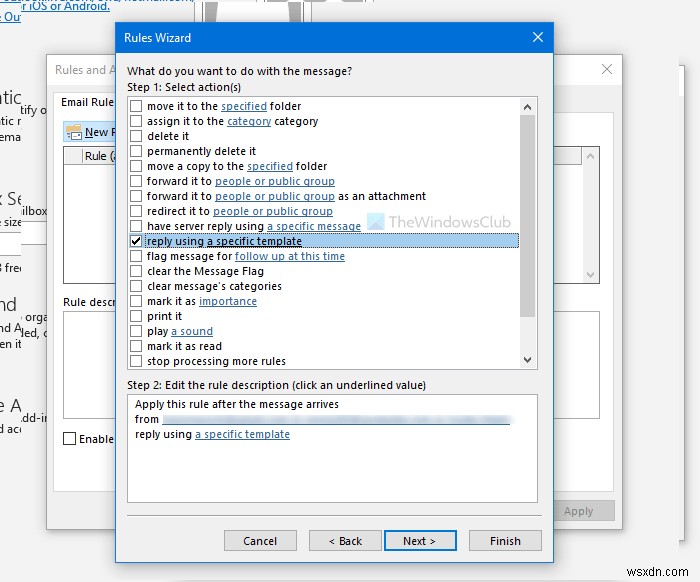700x582 pixels.
Task: Enable 'have server reply using a specific message' checkbox
Action: pyautogui.click(x=136, y=226)
